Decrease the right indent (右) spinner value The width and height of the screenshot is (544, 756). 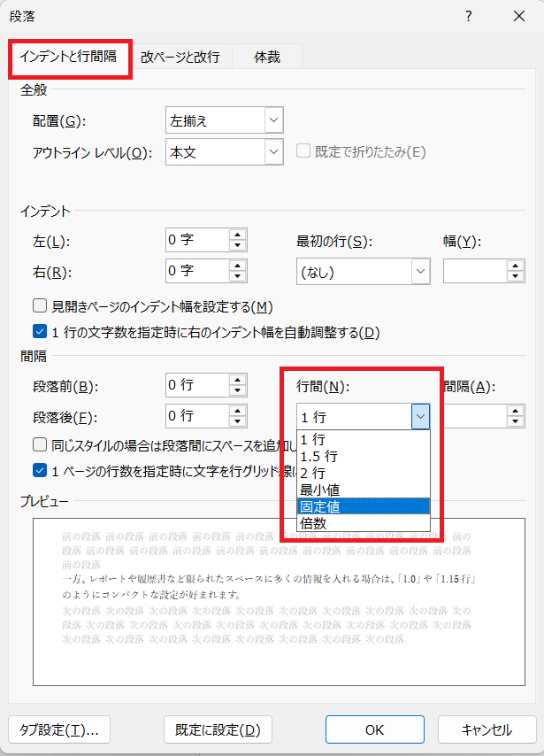point(237,276)
